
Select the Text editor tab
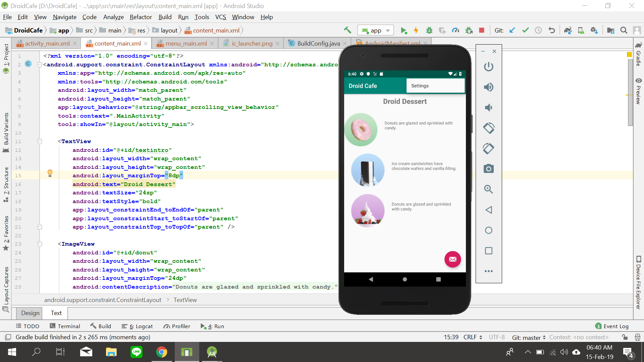coord(56,313)
